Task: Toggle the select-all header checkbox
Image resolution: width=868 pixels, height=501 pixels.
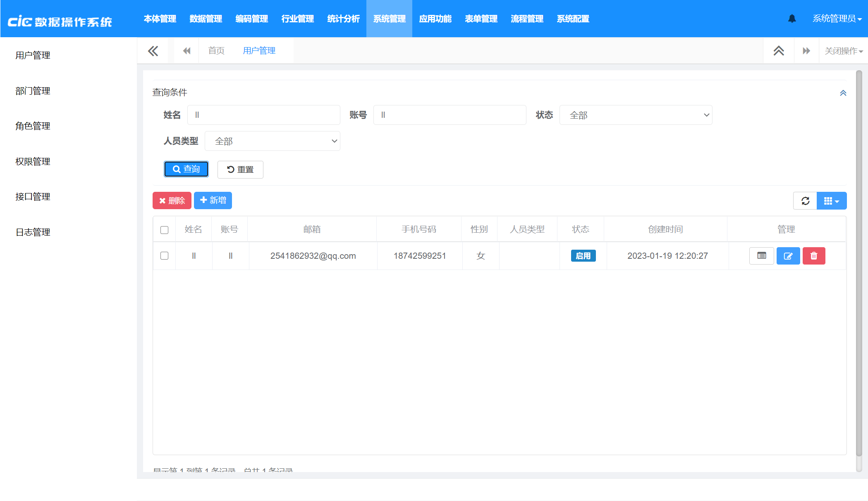Action: tap(164, 230)
